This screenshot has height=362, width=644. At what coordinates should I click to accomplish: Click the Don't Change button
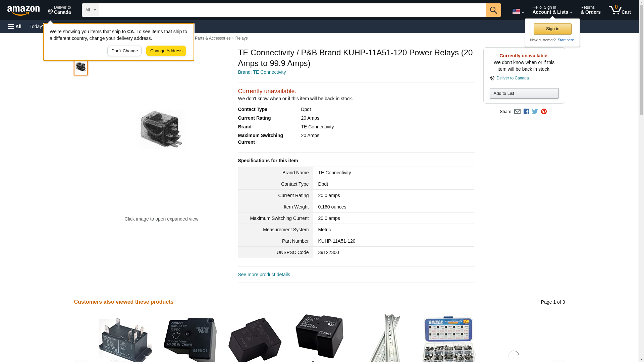124,51
